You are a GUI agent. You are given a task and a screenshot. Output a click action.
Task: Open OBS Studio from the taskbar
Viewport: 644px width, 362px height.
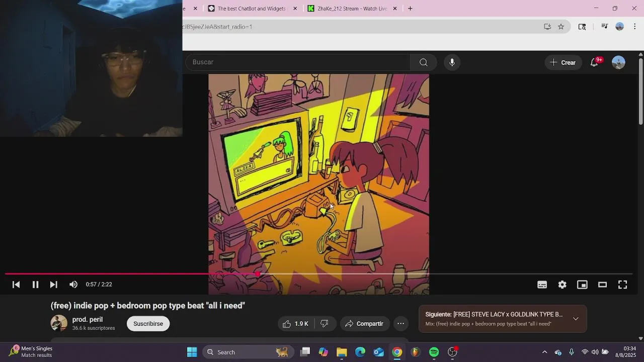click(453, 352)
